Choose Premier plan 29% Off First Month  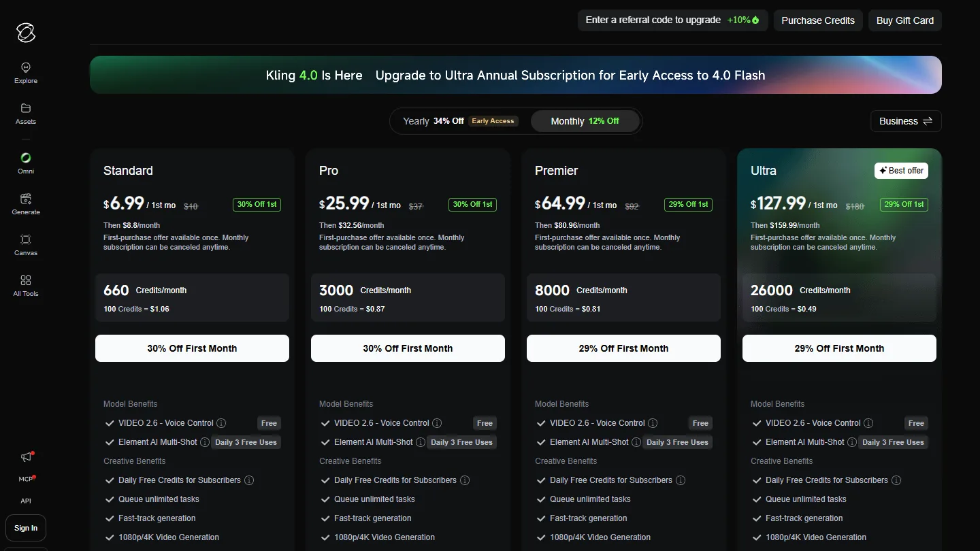pyautogui.click(x=623, y=348)
